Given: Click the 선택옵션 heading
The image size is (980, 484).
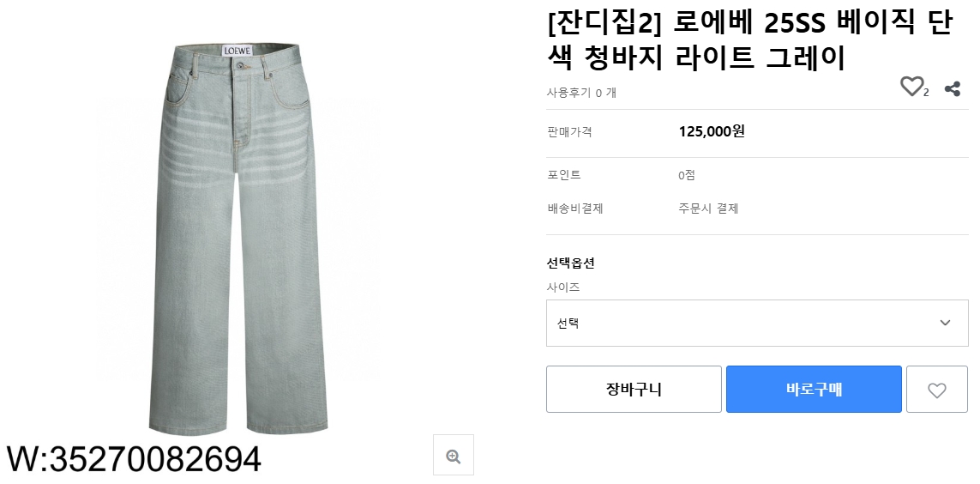Looking at the screenshot, I should 570,263.
